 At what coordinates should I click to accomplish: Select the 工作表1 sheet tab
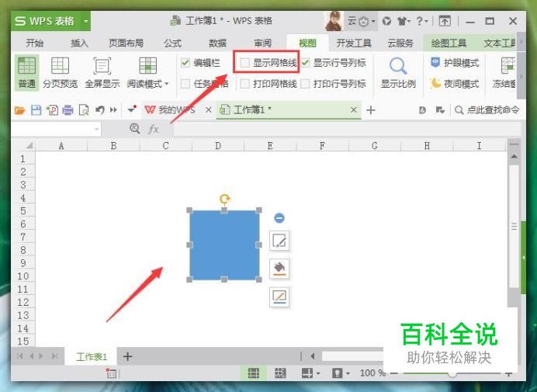92,357
